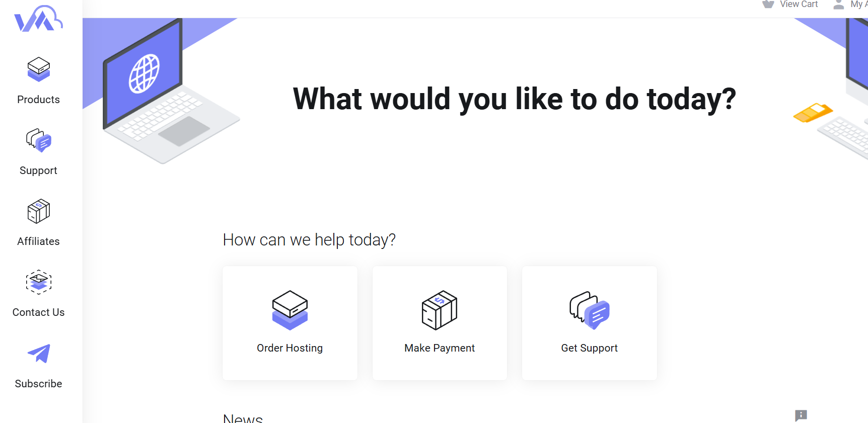The height and width of the screenshot is (423, 868).
Task: Click the Subscribe paper plane icon
Action: pos(39,354)
